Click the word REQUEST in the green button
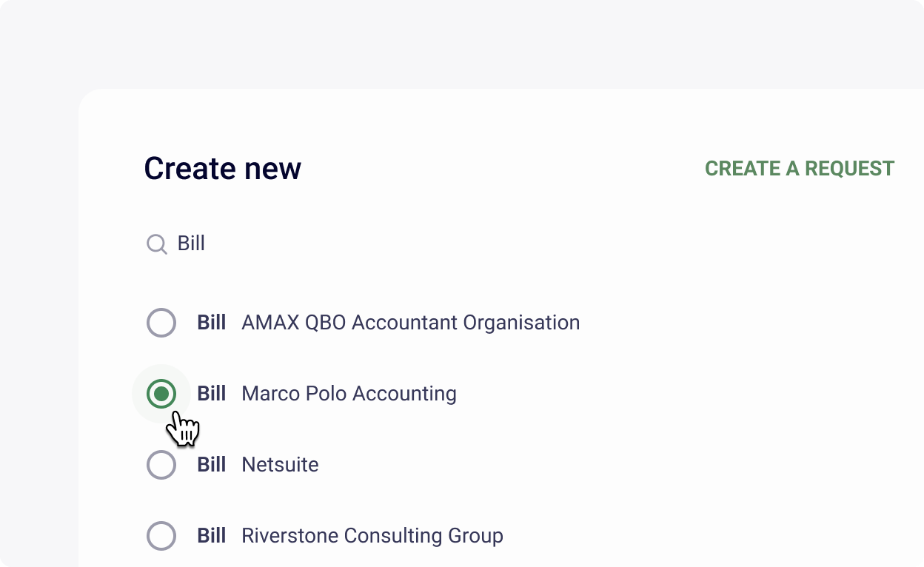The image size is (924, 567). (850, 169)
